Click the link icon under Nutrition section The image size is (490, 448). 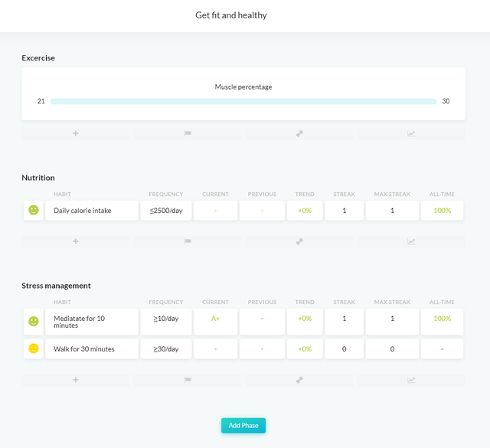(299, 241)
